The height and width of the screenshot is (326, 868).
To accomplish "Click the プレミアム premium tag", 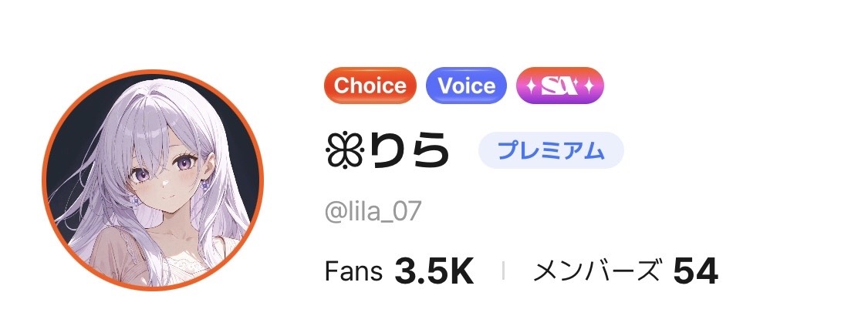I will point(551,151).
